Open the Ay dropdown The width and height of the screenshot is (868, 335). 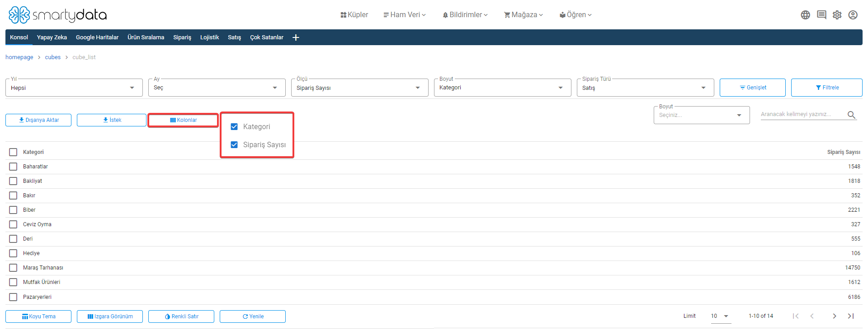pos(217,88)
